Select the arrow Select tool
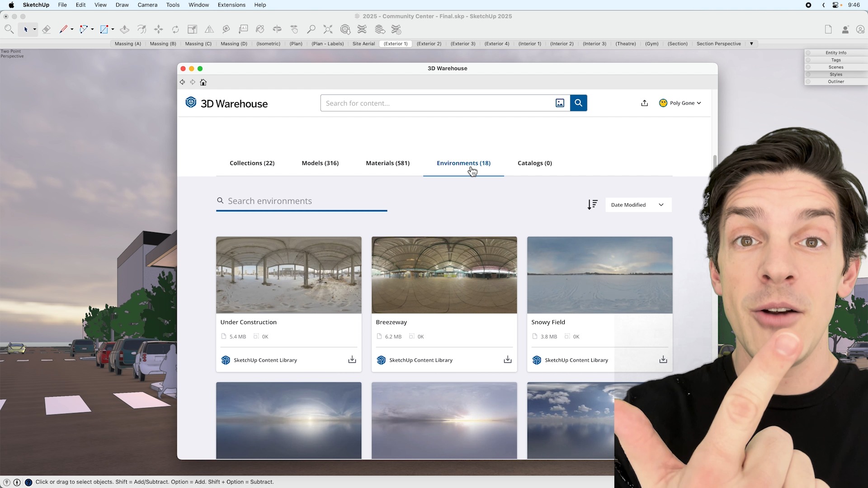 point(26,29)
